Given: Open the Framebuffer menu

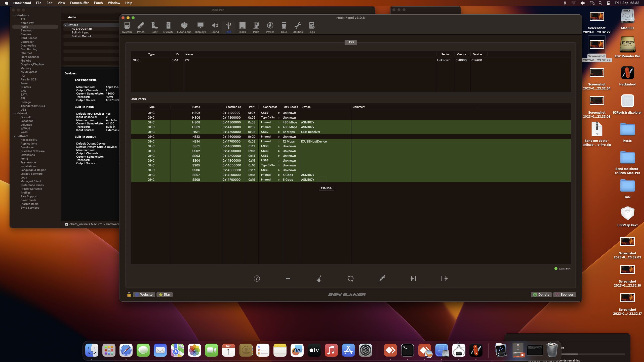Looking at the screenshot, I should pyautogui.click(x=79, y=3).
